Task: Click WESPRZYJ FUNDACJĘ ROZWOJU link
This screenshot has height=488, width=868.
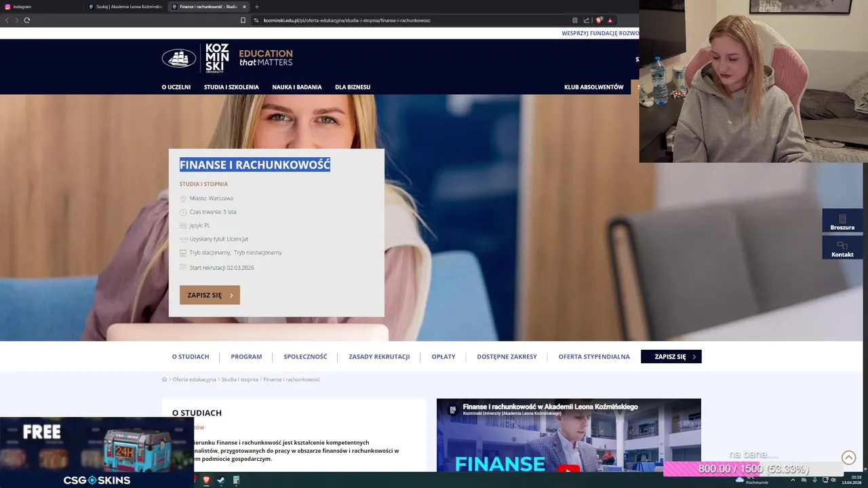Action: coord(600,33)
